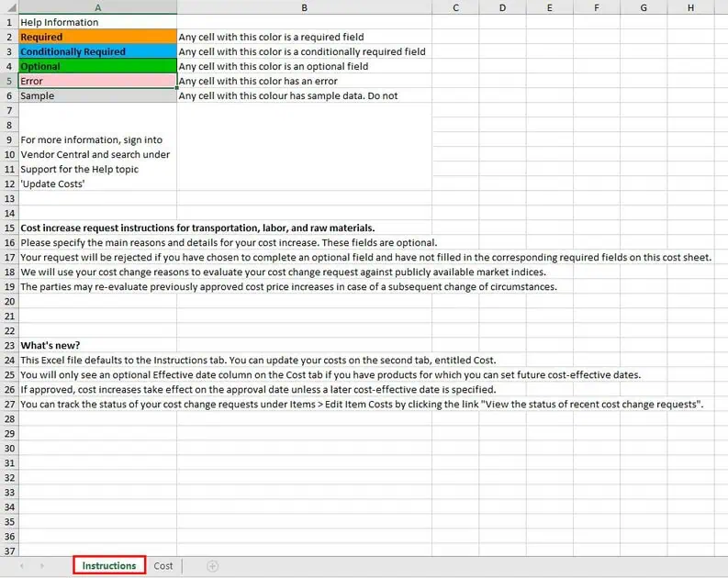Click the blue Conditionally Required cell
The image size is (728, 578).
click(97, 51)
